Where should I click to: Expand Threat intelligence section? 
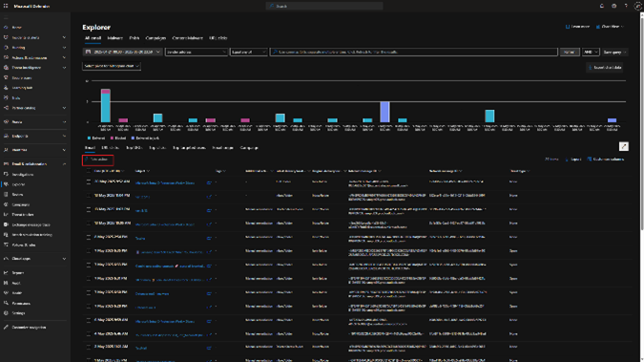64,68
